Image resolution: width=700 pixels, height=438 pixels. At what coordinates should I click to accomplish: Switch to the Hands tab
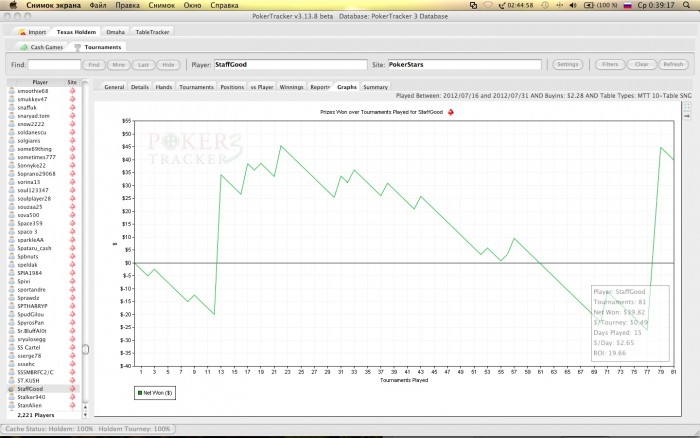164,87
